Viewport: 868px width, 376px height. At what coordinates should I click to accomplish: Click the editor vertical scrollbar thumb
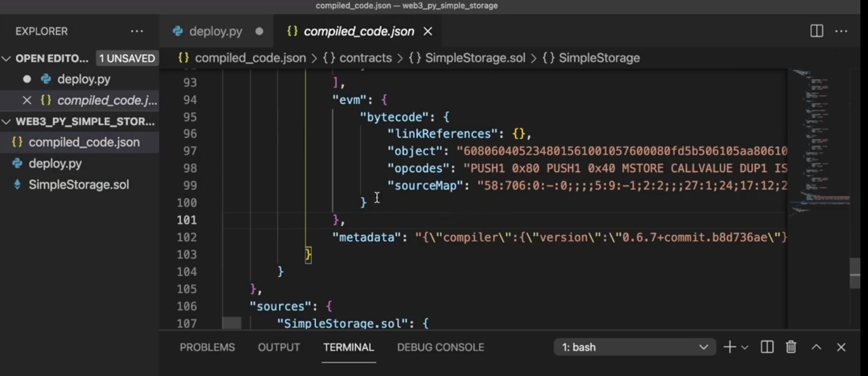pyautogui.click(x=855, y=273)
